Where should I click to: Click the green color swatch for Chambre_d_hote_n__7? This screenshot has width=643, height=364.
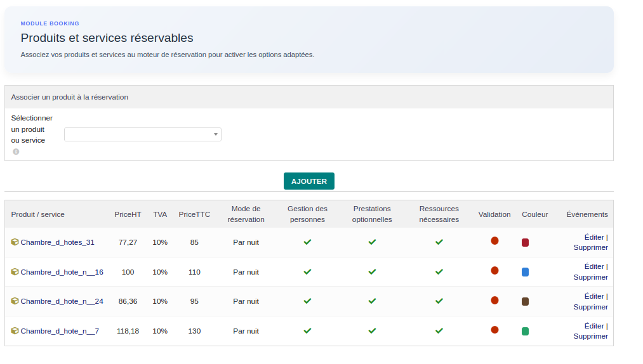point(525,331)
